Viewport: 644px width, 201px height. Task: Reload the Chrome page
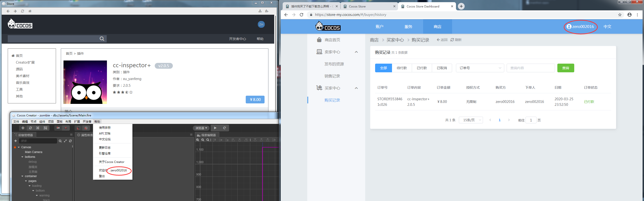[301, 15]
